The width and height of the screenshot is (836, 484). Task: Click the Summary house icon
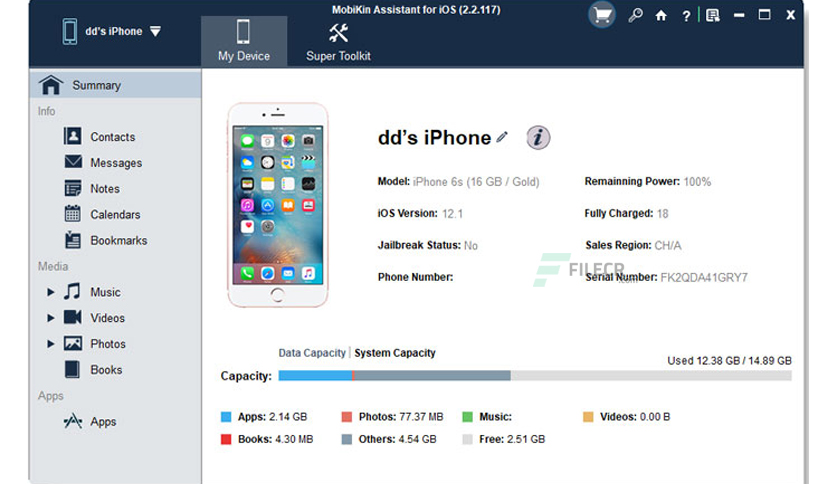[51, 85]
